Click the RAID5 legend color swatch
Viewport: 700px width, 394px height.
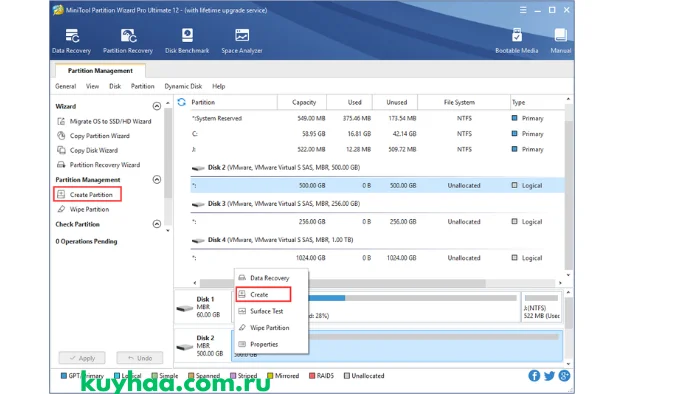point(312,376)
